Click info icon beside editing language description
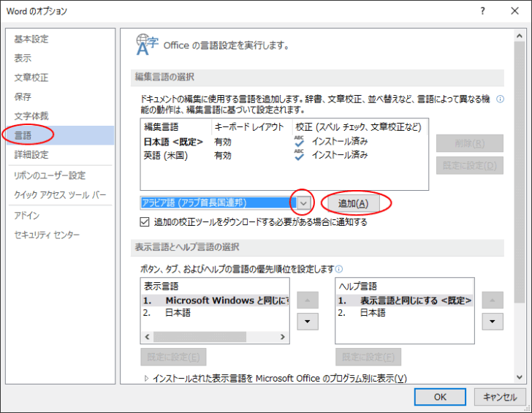Screen dimensions: 532x413 coord(500,99)
